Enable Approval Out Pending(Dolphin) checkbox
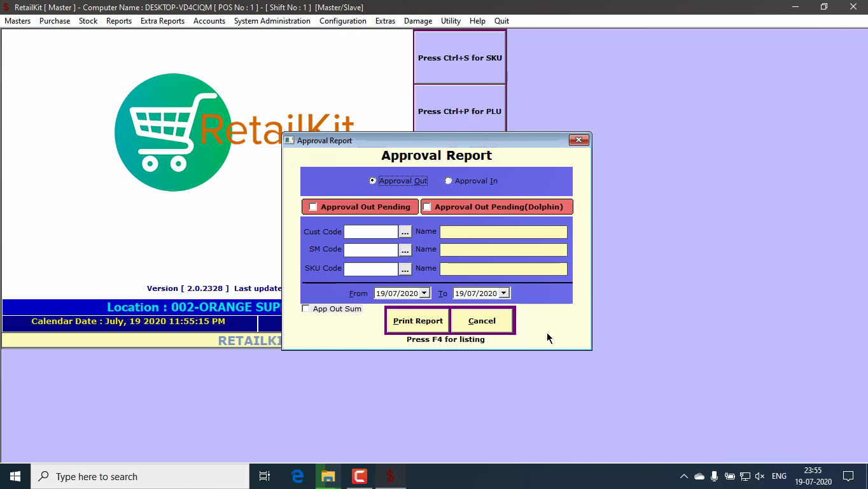The width and height of the screenshot is (868, 489). click(427, 207)
